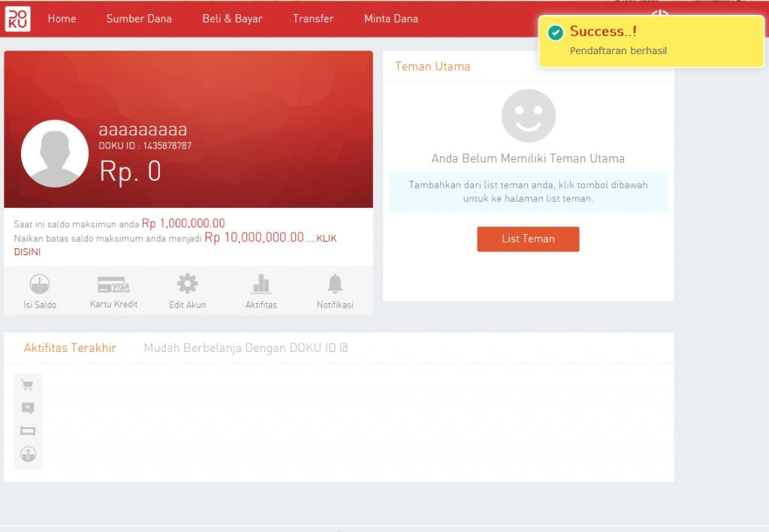
Task: Open the Beli & Bayar menu
Action: click(233, 19)
